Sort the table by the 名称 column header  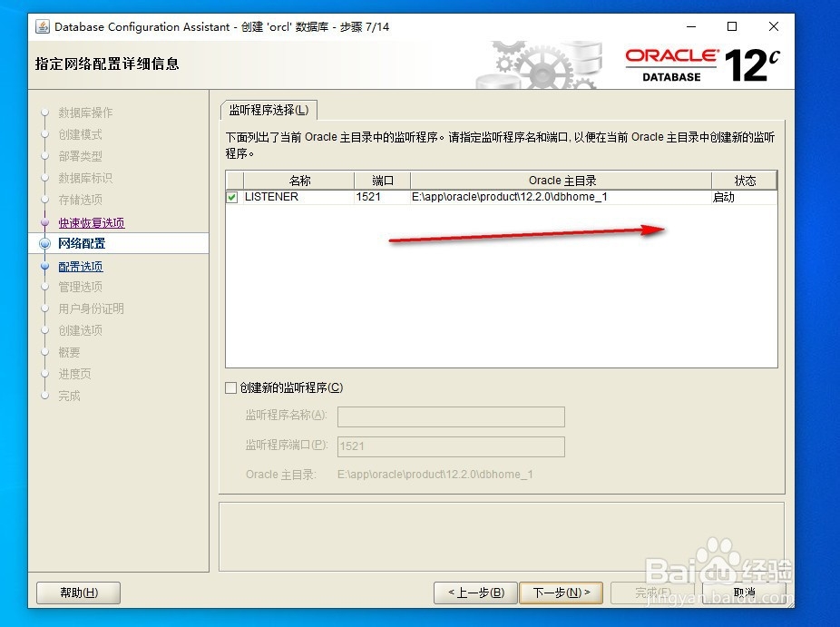point(299,180)
